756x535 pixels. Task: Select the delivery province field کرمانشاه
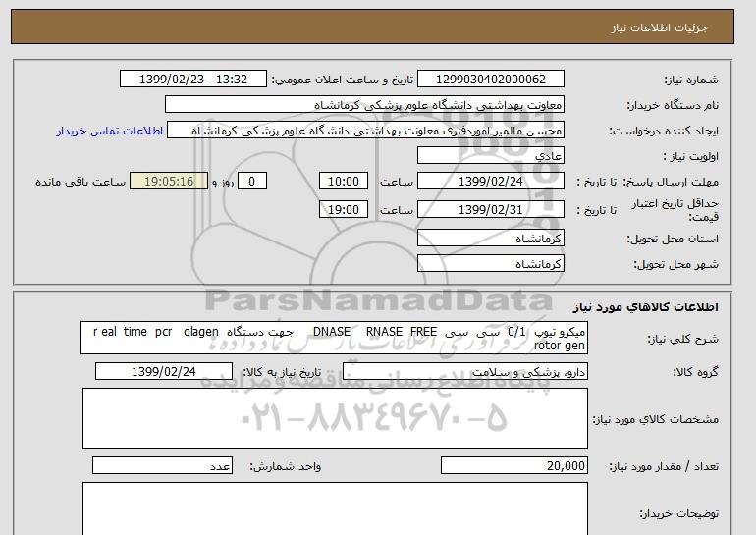coord(490,239)
